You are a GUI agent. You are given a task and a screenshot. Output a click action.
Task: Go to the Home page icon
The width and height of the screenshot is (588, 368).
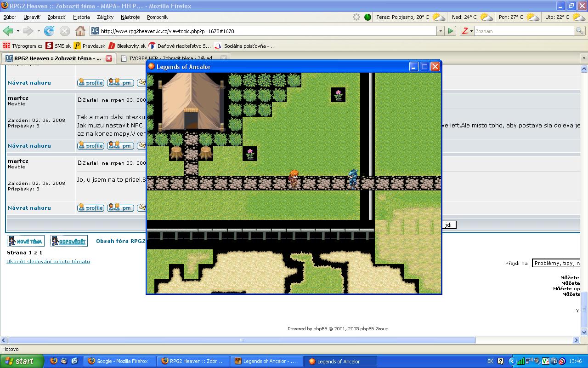(80, 31)
